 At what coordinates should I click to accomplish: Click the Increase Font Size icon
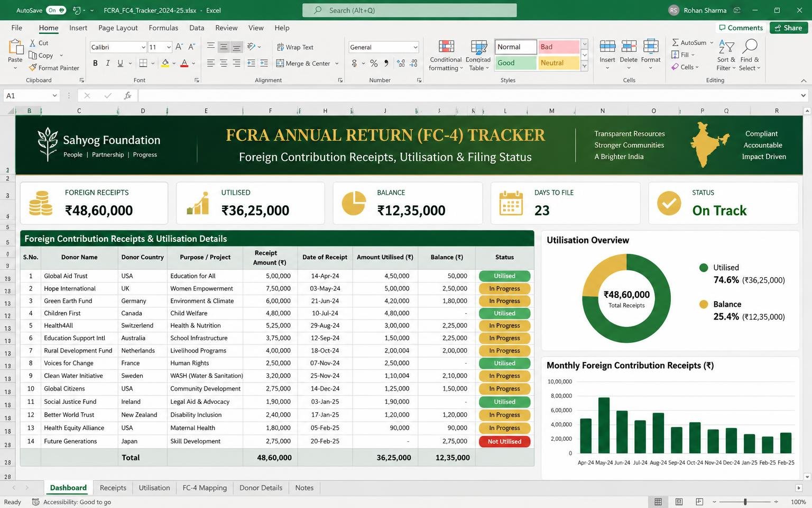pos(179,47)
